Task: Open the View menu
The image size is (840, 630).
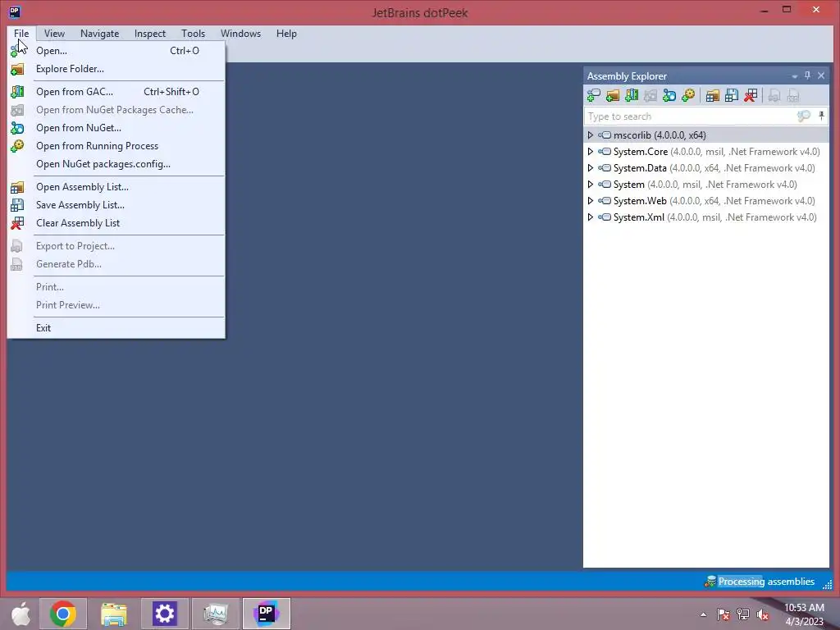Action: pyautogui.click(x=54, y=33)
